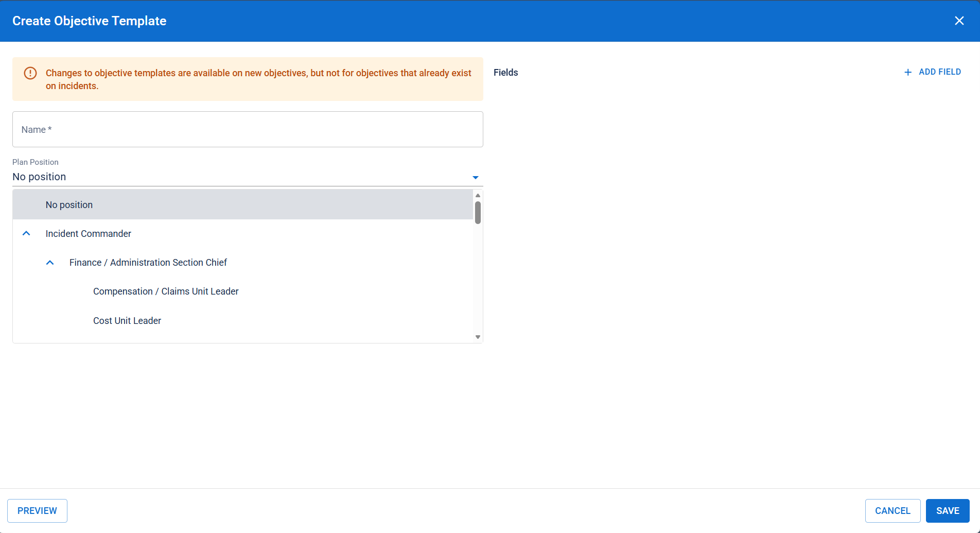The width and height of the screenshot is (980, 533).
Task: Select Cost Unit Leader position
Action: pyautogui.click(x=127, y=321)
